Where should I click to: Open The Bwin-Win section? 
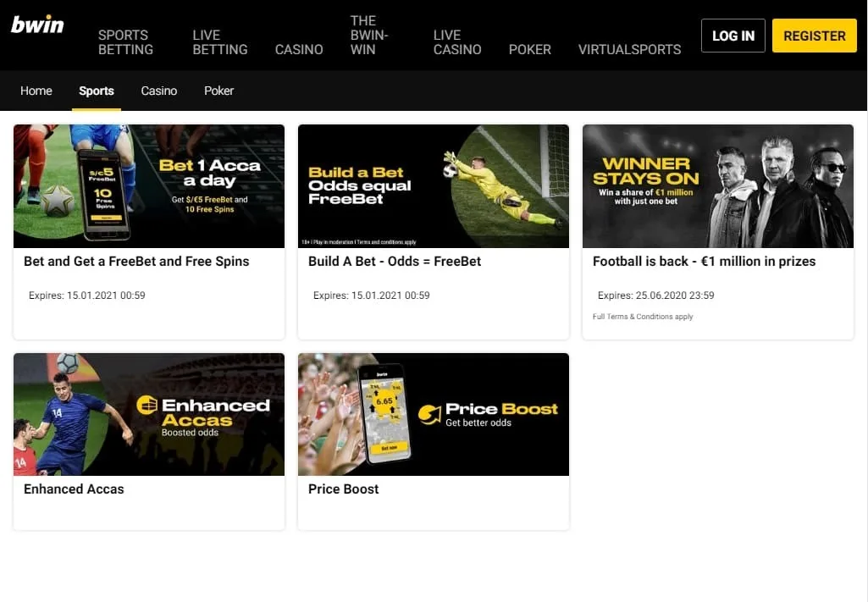[x=369, y=36]
